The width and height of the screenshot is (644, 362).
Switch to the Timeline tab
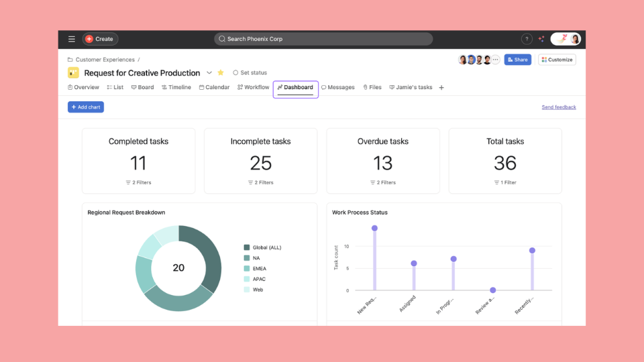coord(176,88)
